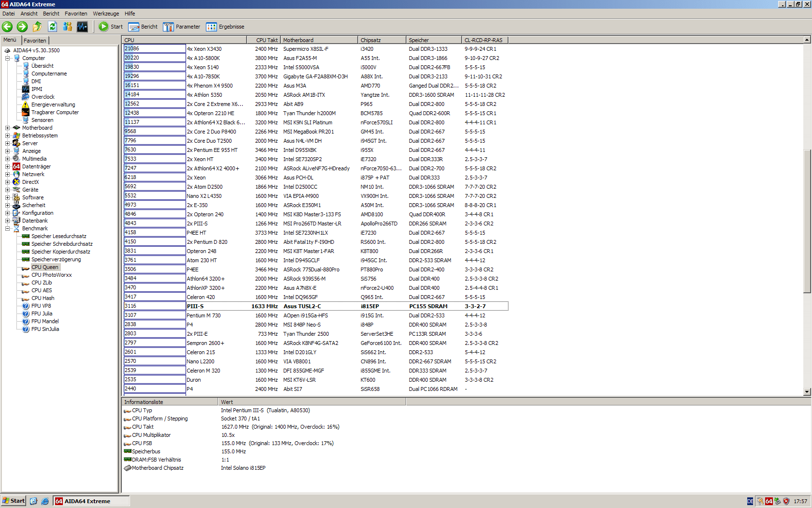Open the system monitor graph toolbar icon
Image resolution: width=812 pixels, height=508 pixels.
83,27
